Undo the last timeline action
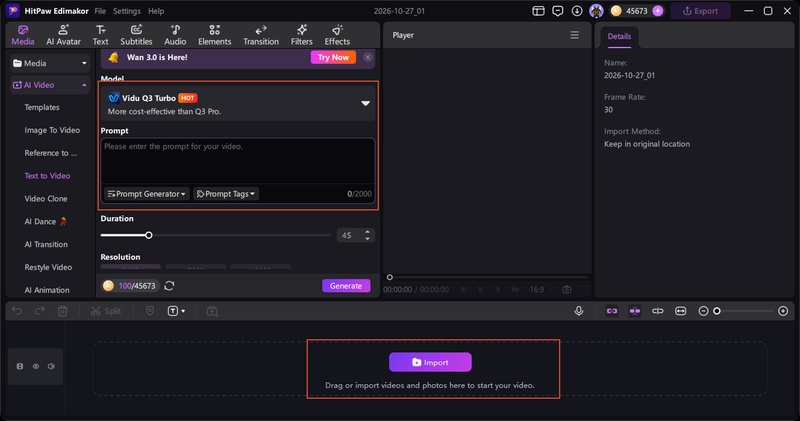Image resolution: width=800 pixels, height=421 pixels. point(17,311)
